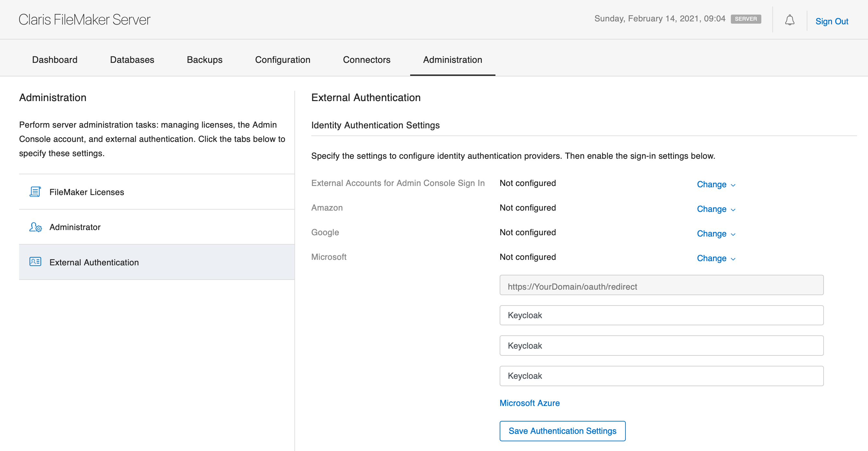The width and height of the screenshot is (868, 451).
Task: Expand Change for Amazon settings
Action: [716, 209]
